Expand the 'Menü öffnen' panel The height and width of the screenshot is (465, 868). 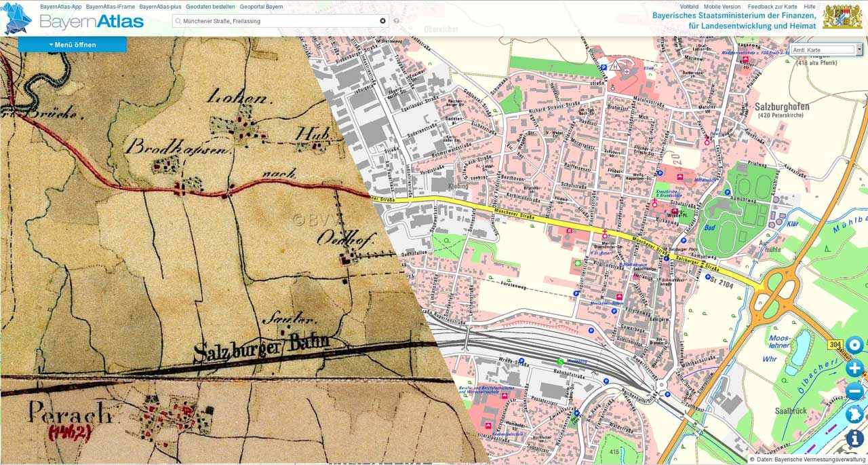[72, 45]
